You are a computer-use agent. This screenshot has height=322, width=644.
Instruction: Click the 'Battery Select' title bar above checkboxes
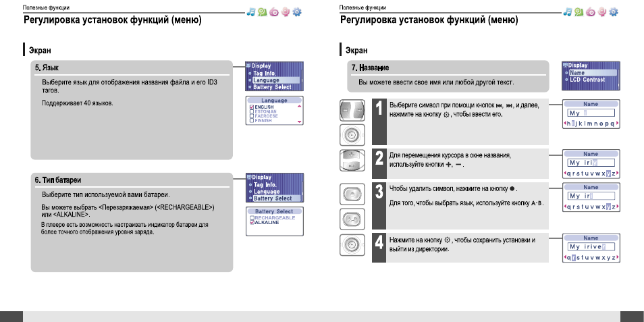tap(274, 211)
